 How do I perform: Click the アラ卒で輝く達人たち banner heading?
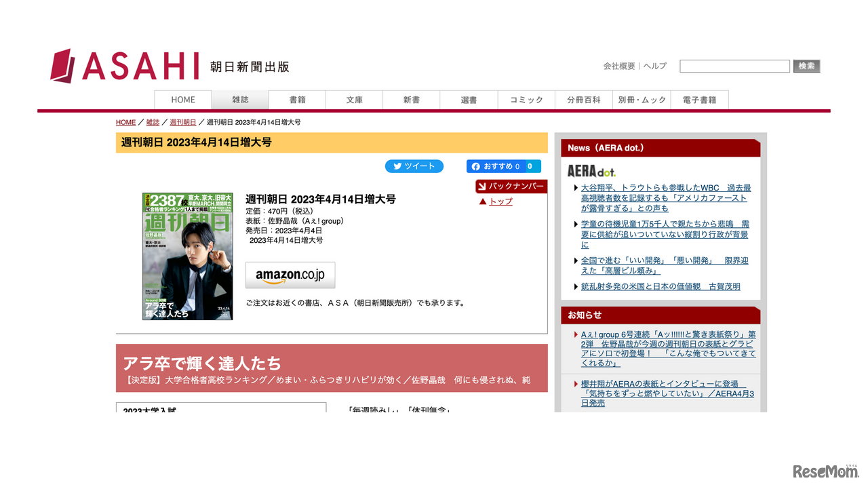(x=202, y=363)
